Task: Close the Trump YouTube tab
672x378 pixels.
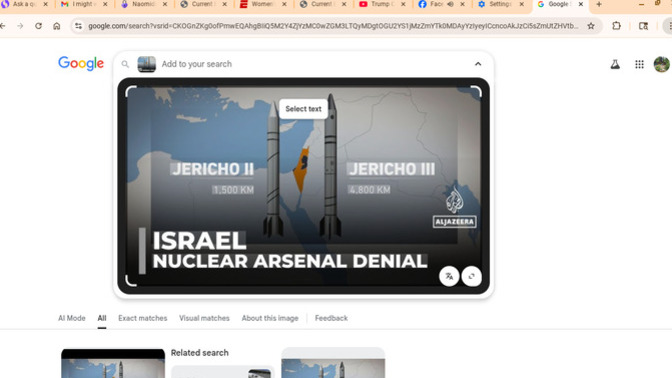Action: (x=403, y=4)
